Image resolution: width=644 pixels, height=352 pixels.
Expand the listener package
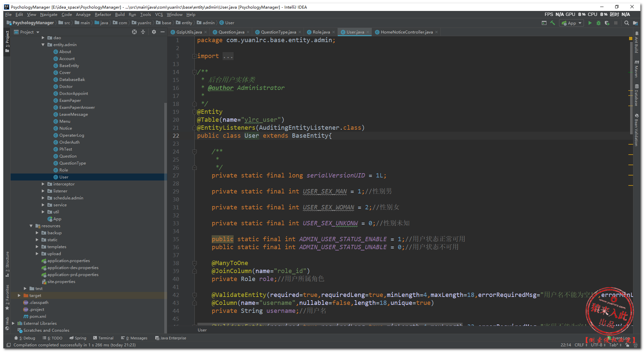coord(43,191)
